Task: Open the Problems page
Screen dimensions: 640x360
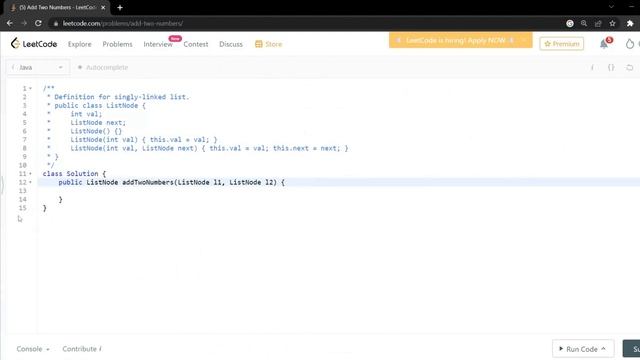Action: (117, 44)
